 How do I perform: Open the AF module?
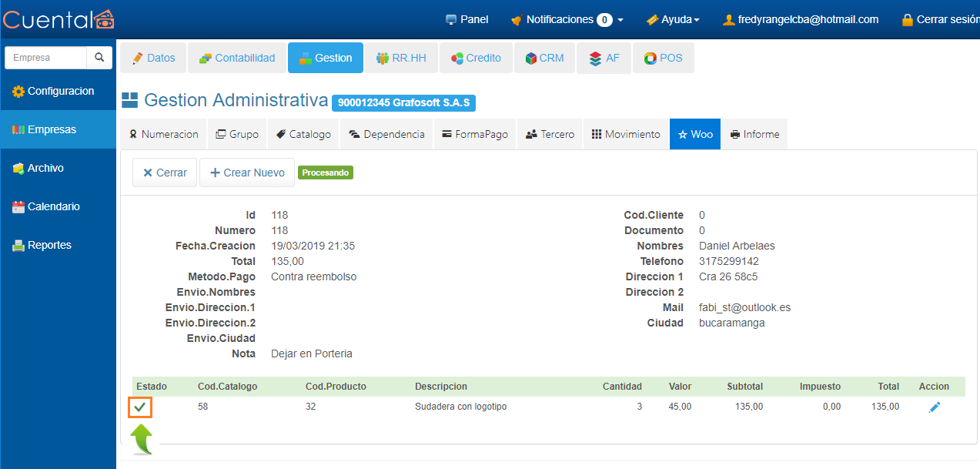coord(604,58)
